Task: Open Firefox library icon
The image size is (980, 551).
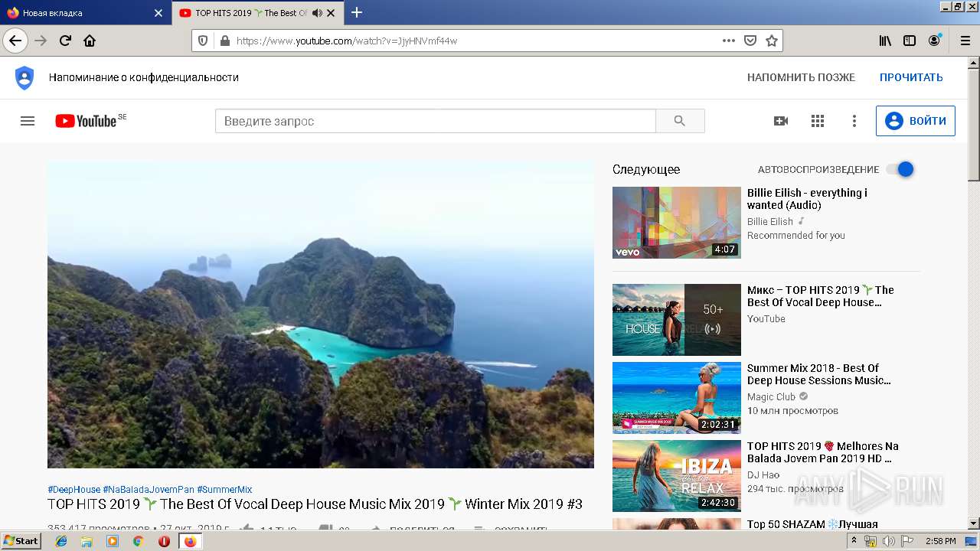Action: click(885, 41)
